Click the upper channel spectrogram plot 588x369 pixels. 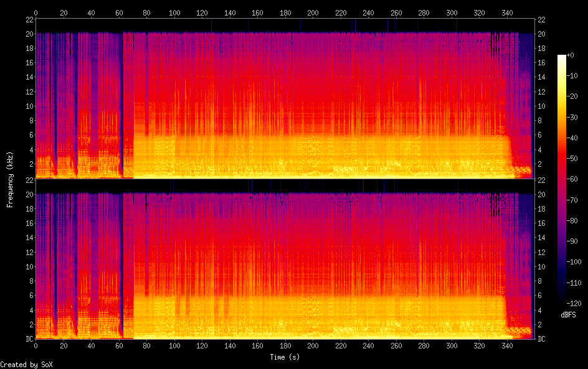click(285, 99)
